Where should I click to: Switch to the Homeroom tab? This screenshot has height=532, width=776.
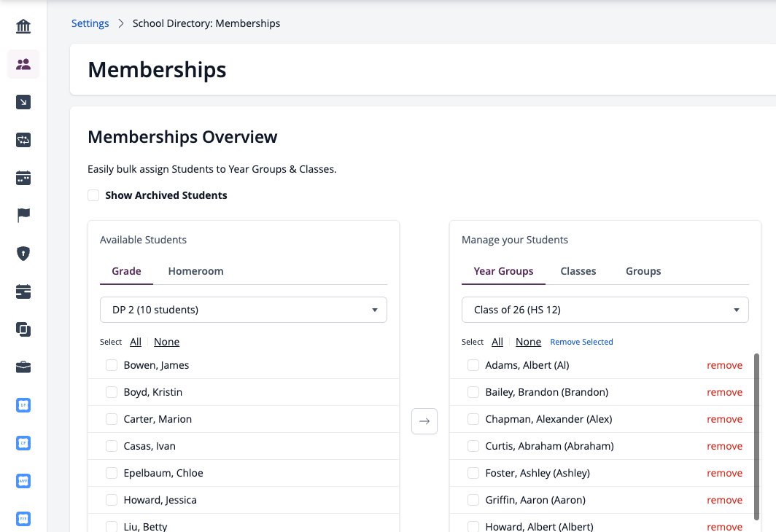tap(195, 271)
